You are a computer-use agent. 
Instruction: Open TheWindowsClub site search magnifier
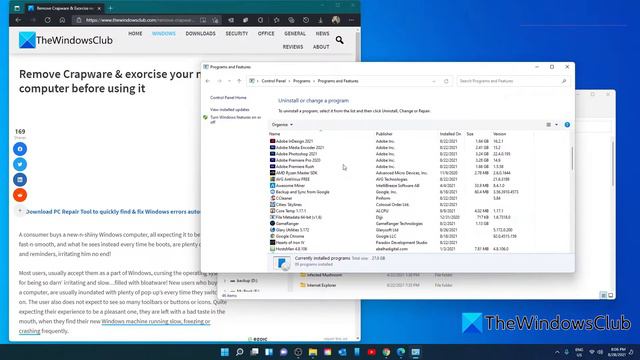(x=340, y=40)
